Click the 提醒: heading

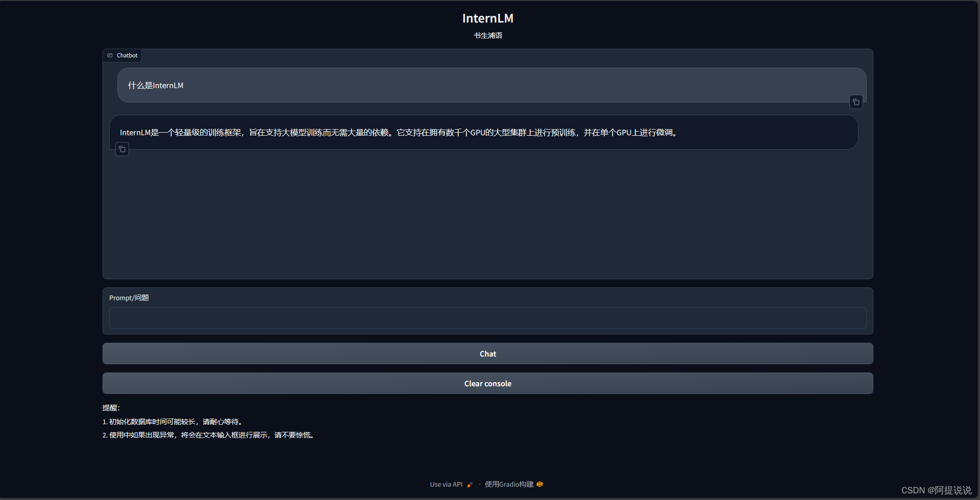pos(111,408)
